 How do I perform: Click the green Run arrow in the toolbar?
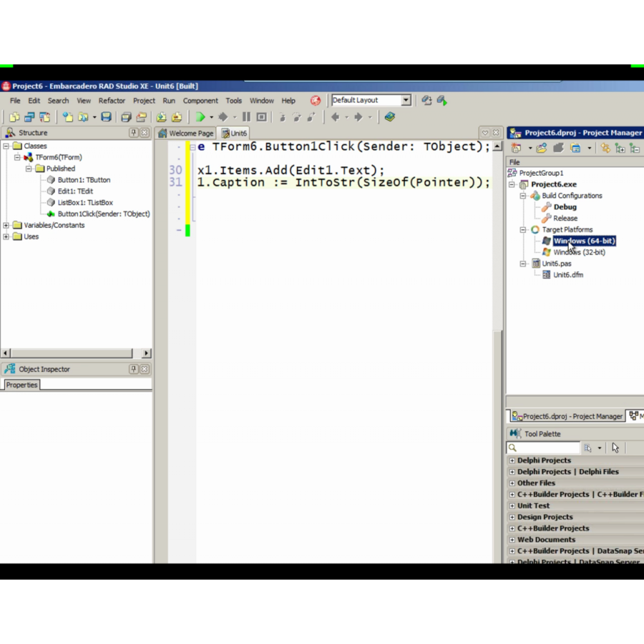200,117
